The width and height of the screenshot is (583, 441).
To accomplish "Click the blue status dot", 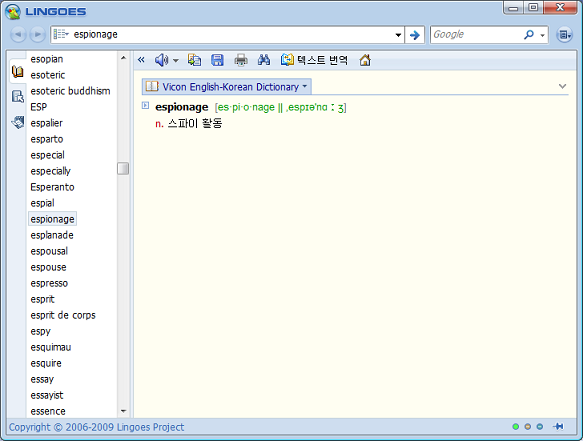I will 539,426.
